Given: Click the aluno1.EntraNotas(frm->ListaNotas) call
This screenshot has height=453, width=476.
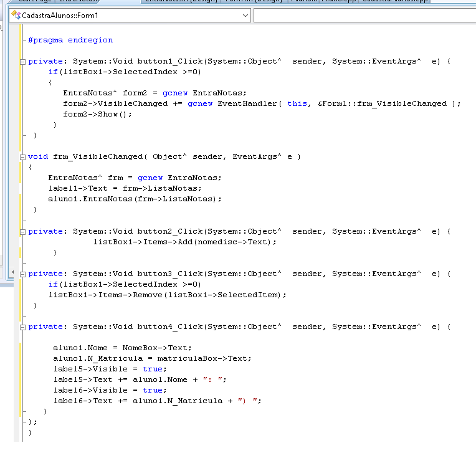Looking at the screenshot, I should click(x=135, y=199).
